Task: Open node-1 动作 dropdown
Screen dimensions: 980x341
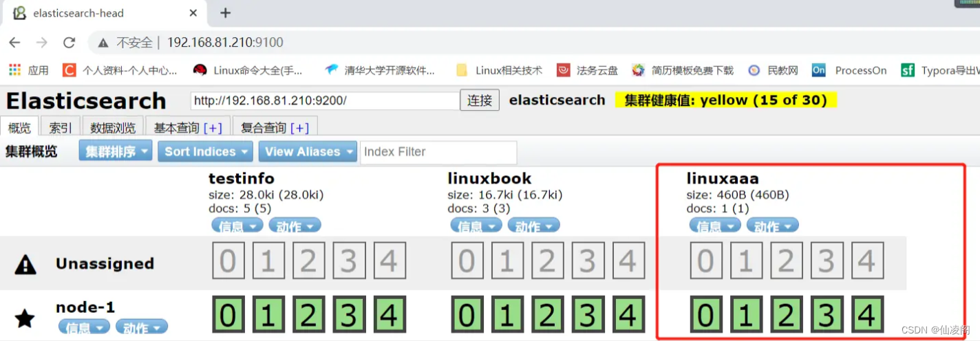Action: [x=142, y=327]
